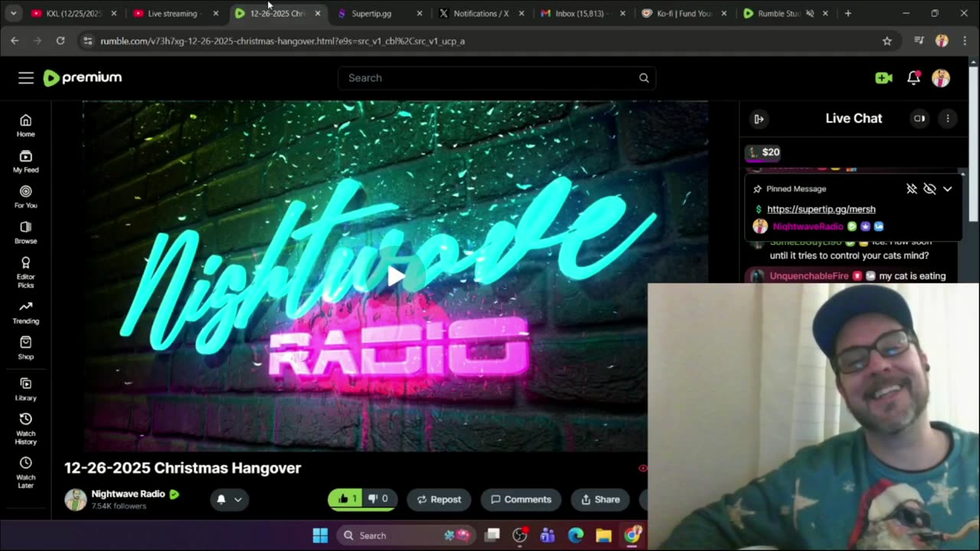Click the green upload/go live camera icon
Screen dimensions: 980x551
(x=884, y=78)
